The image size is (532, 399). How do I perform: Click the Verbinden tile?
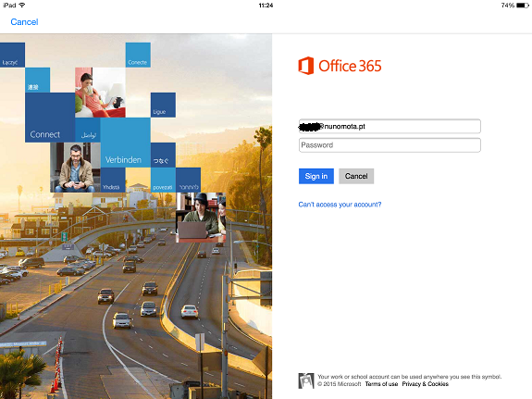click(x=126, y=143)
